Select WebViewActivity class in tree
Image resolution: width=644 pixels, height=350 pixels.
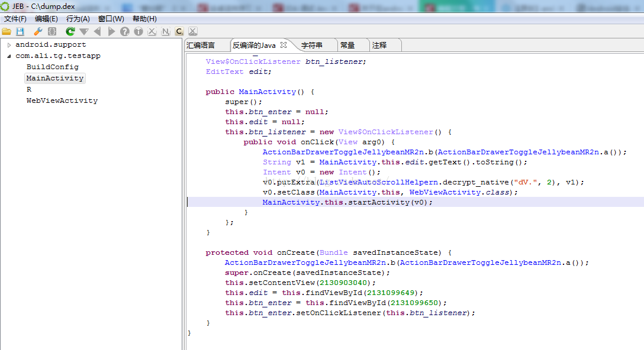click(62, 101)
